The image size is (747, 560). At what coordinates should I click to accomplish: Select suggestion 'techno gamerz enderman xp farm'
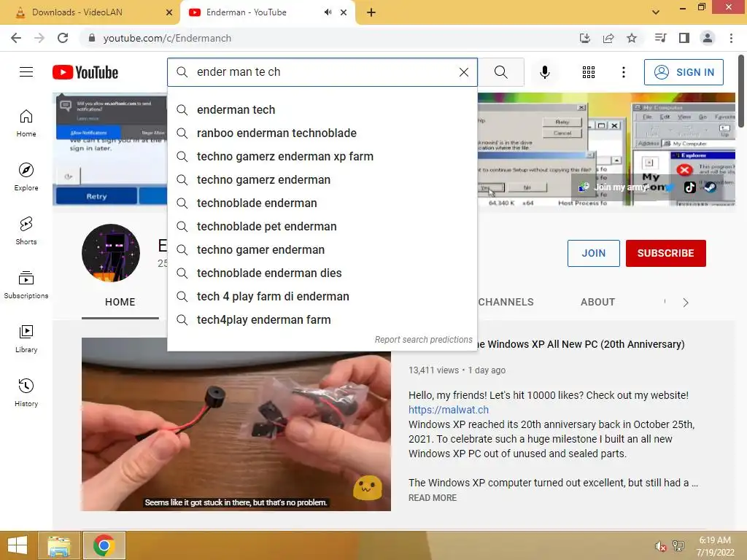coord(322,157)
